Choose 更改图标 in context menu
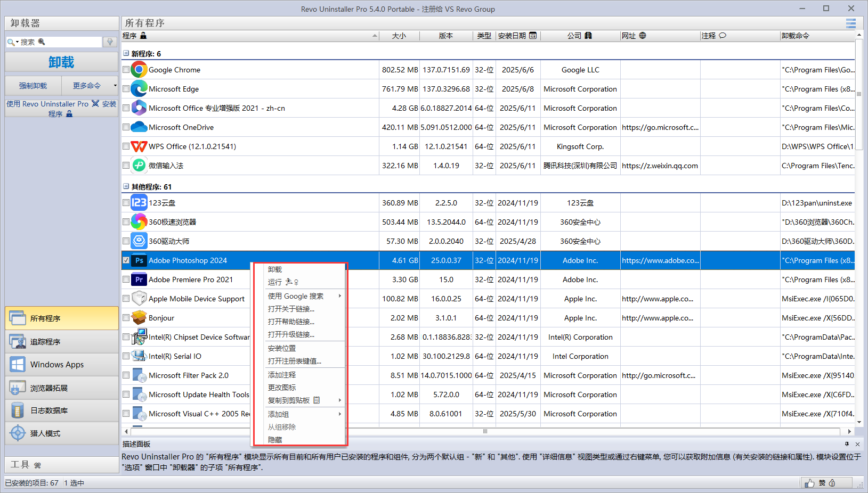Screen dimensions: 868x493 [282, 388]
